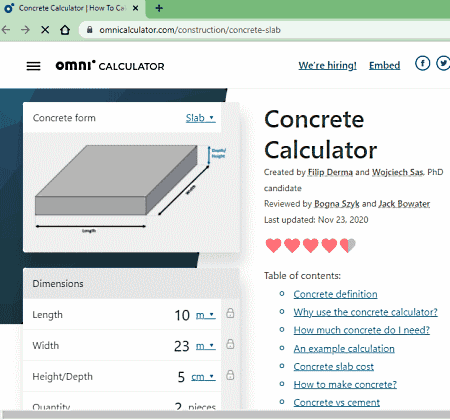Jump to How to make concrete?
Screen dimensions: 450x420
point(345,385)
